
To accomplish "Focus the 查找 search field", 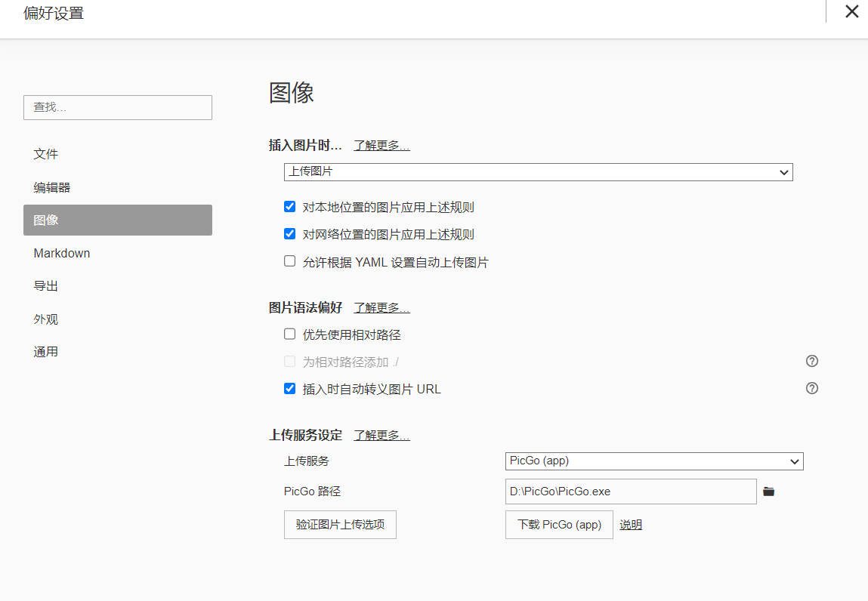I will click(x=118, y=107).
